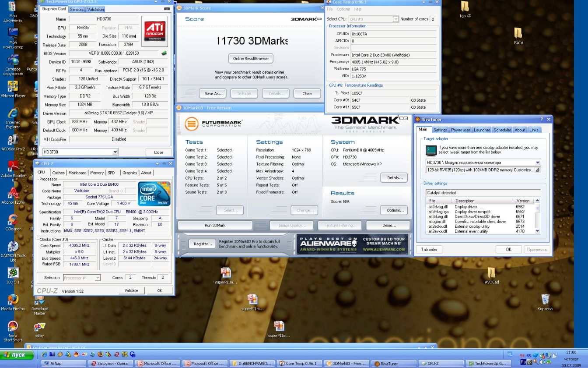Image resolution: width=588 pixels, height=368 pixels.
Task: Click the RivaTuner help question-mark button
Action: [542, 119]
